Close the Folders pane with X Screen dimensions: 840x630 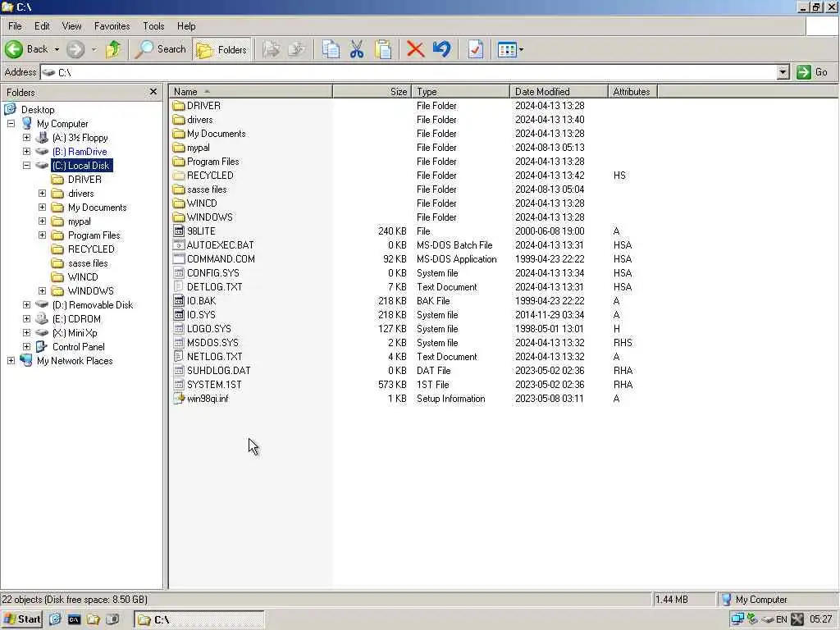tap(153, 92)
